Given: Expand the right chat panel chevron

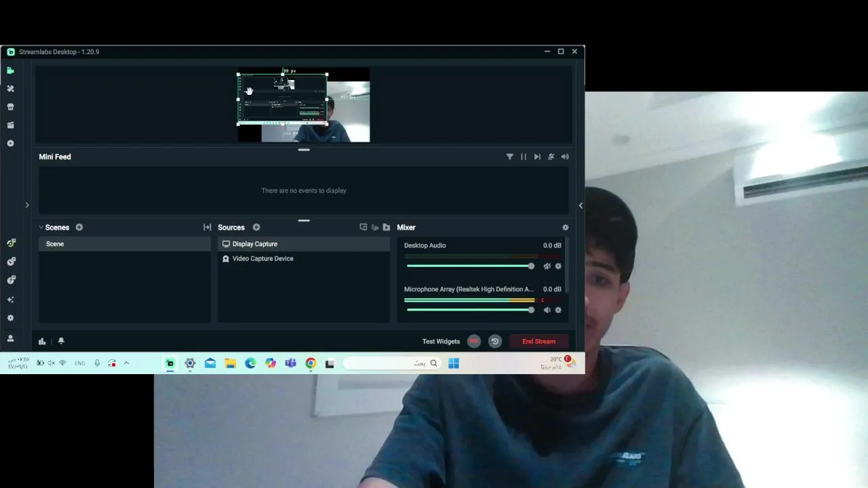Looking at the screenshot, I should (580, 205).
